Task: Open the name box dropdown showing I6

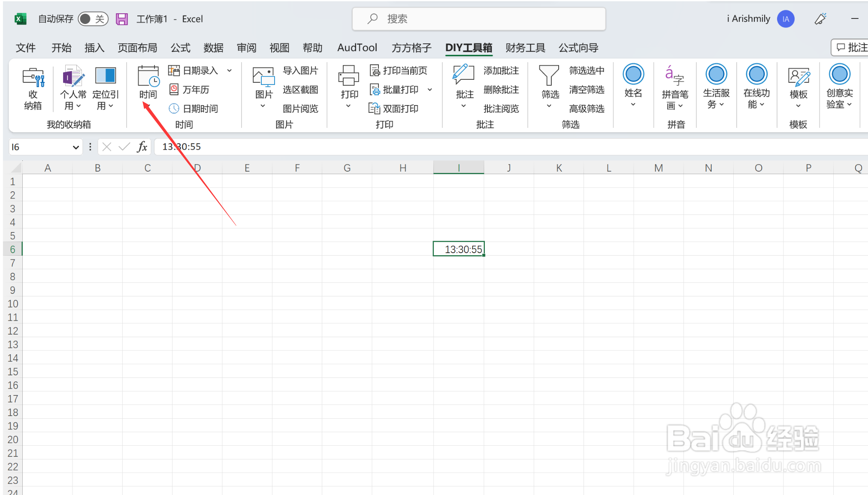Action: (76, 147)
